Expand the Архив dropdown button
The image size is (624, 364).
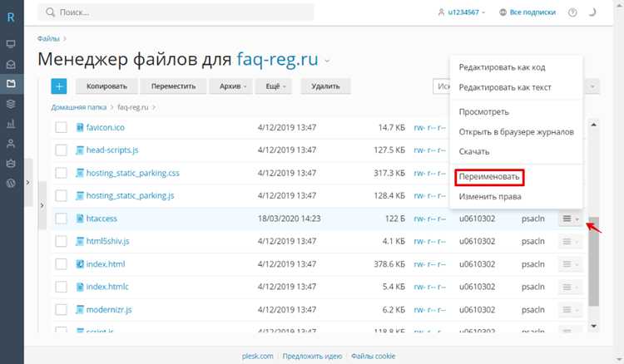232,86
